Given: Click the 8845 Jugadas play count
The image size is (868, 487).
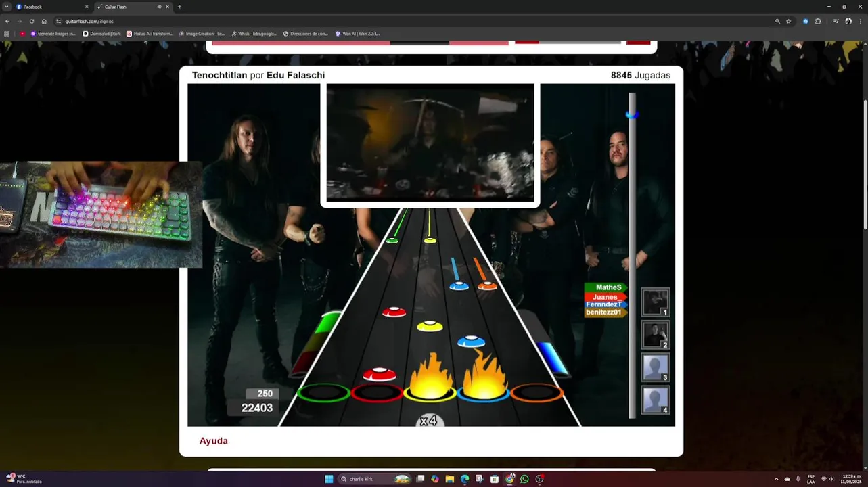Looking at the screenshot, I should [x=641, y=75].
